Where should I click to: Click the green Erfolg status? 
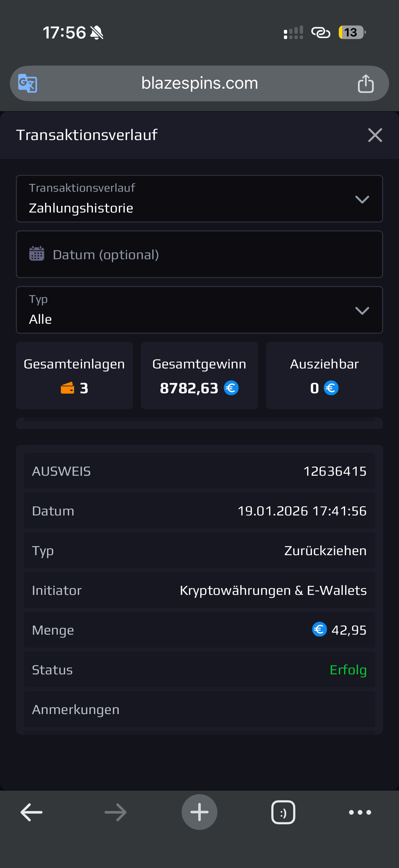click(x=348, y=669)
